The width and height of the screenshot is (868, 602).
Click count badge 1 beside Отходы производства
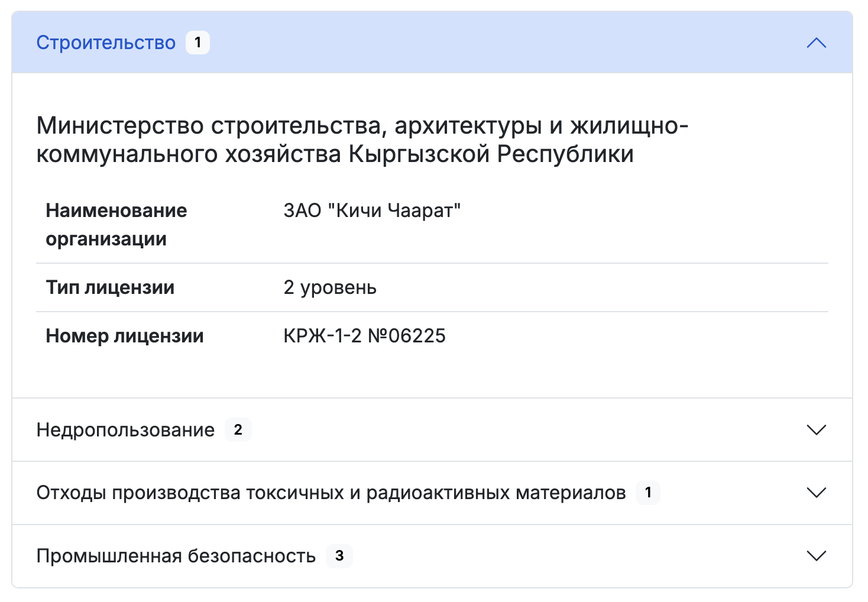[x=648, y=493]
